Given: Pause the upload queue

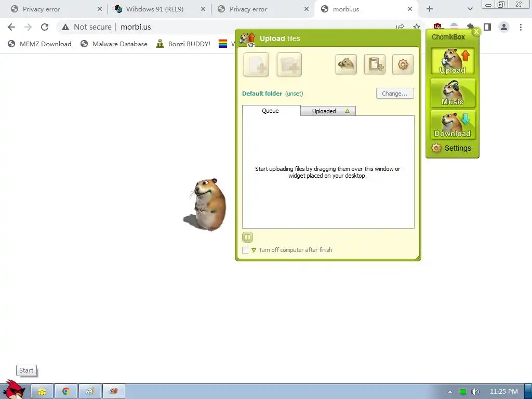Looking at the screenshot, I should [x=248, y=237].
